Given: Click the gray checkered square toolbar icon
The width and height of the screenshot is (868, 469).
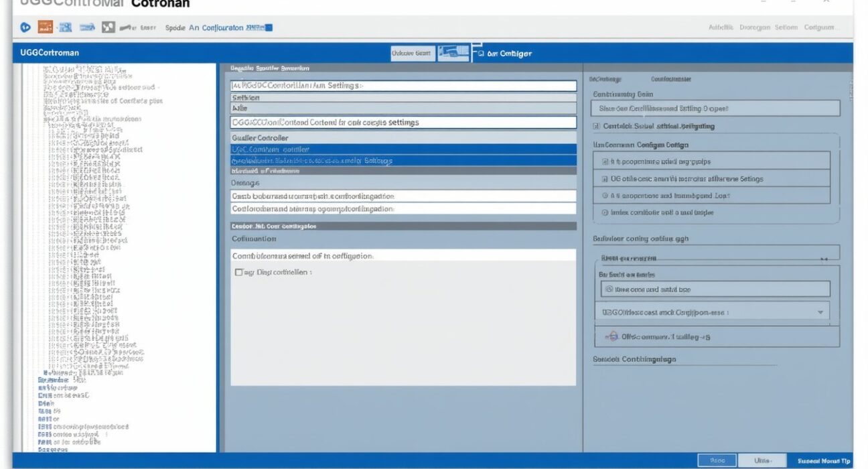Looking at the screenshot, I should 108,27.
